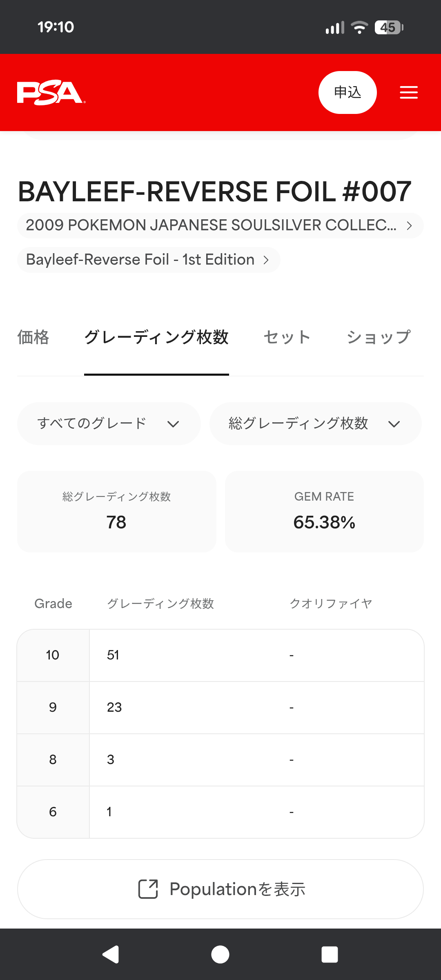This screenshot has height=980, width=441.
Task: Tap the Android back navigation icon
Action: [x=110, y=954]
